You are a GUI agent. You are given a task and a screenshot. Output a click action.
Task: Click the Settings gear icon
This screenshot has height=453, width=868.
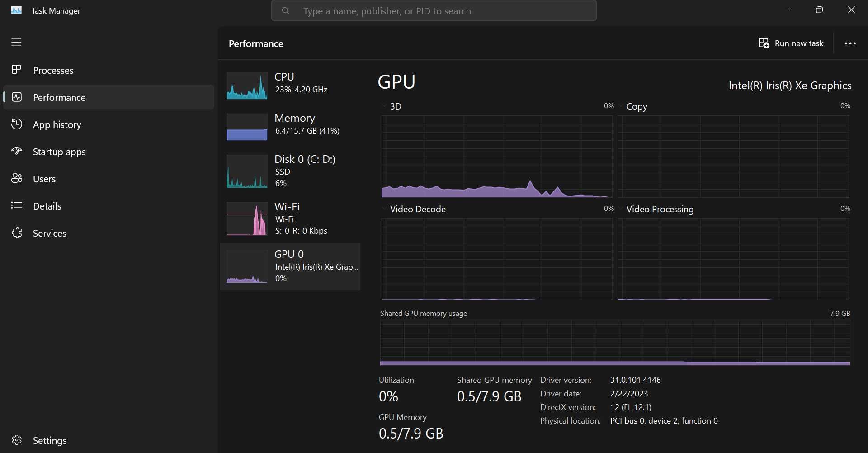pos(17,440)
